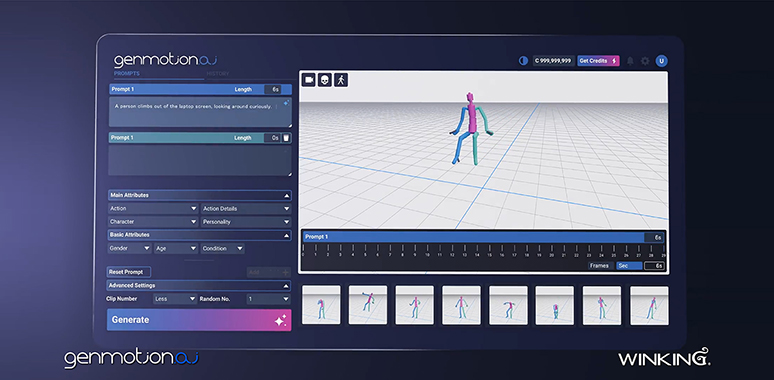Open the Personality dropdown
Image resolution: width=774 pixels, height=380 pixels.
pyautogui.click(x=246, y=222)
